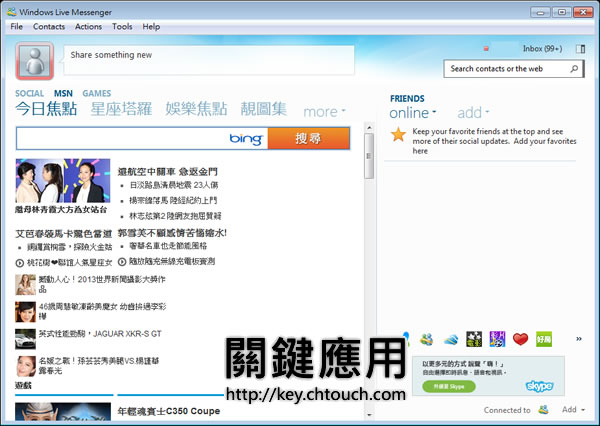Click the news feed scrollbar thumb
600x426 pixels.
[369, 156]
